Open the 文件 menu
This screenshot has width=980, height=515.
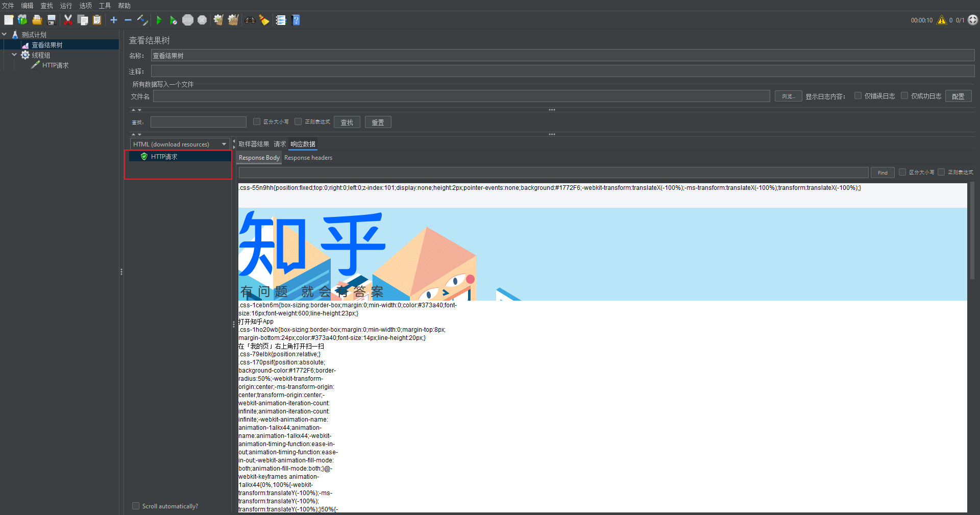coord(8,6)
